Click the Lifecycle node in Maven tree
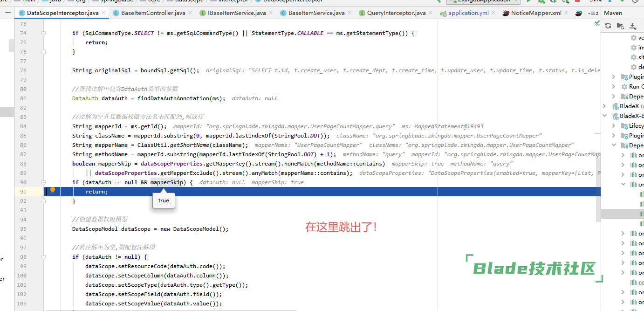This screenshot has width=644, height=311. pyautogui.click(x=636, y=126)
